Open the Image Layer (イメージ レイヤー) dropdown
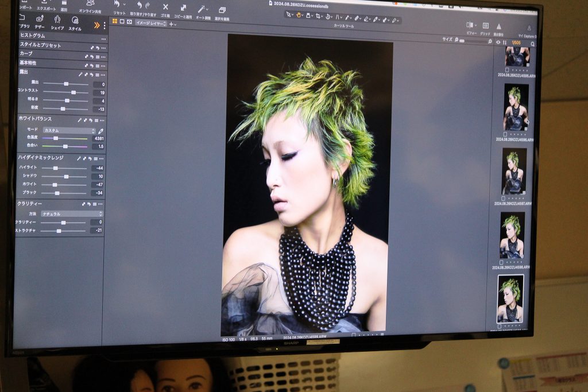Screen dimensions: 588x392 (x=151, y=23)
